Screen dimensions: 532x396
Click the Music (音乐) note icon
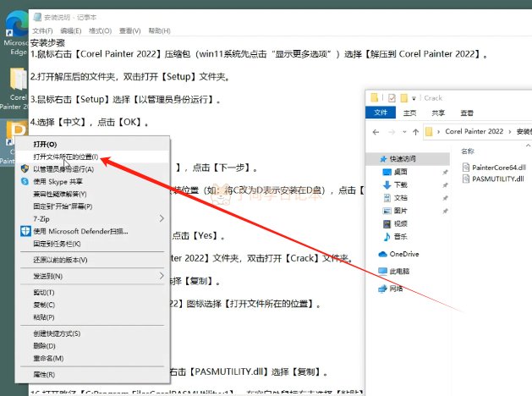(387, 237)
